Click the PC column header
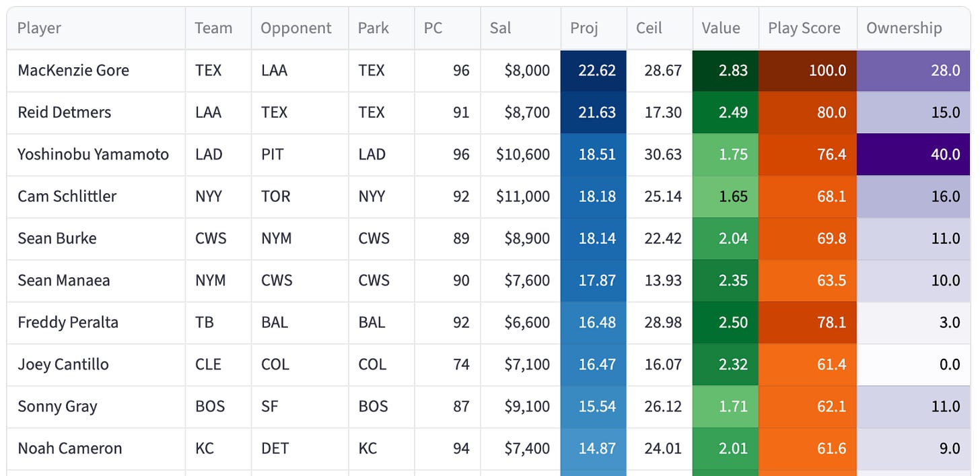The width and height of the screenshot is (980, 476). 447,28
